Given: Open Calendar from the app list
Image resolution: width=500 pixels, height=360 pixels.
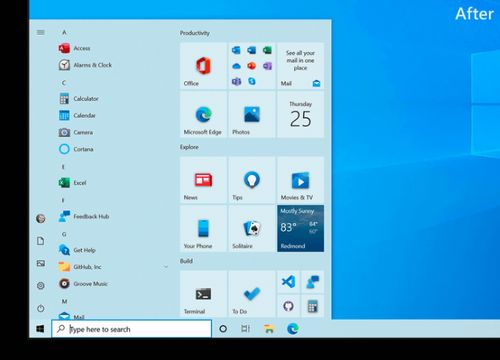Looking at the screenshot, I should click(77, 115).
